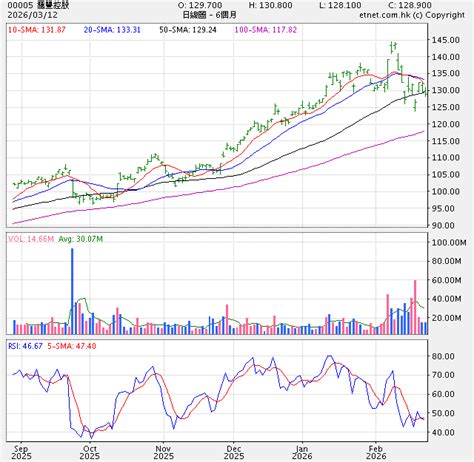This screenshot has height=462, width=474.
Task: Click the 60.00M volume axis label
Action: [x=447, y=280]
